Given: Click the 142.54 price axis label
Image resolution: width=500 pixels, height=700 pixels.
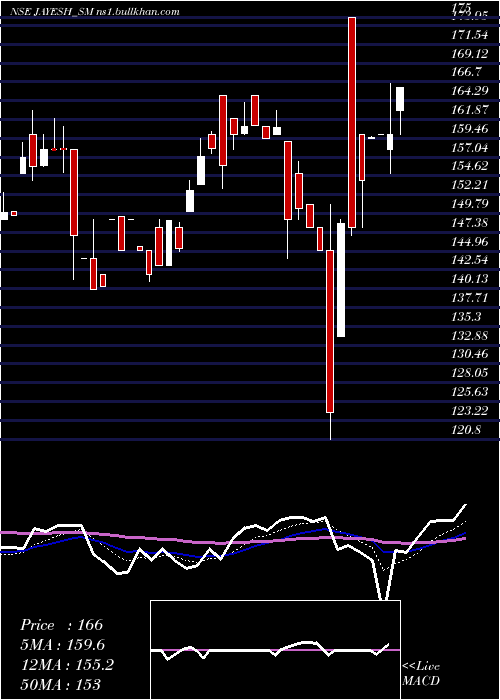Looking at the screenshot, I should tap(469, 260).
